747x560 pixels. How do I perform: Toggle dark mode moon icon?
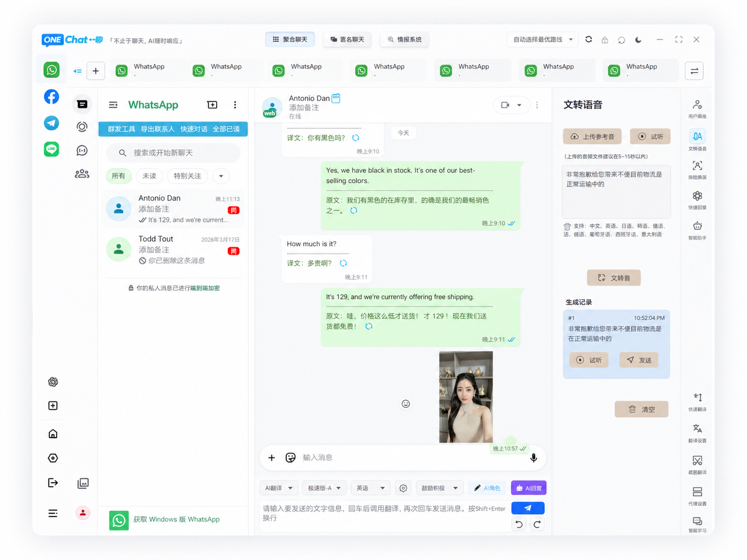click(x=638, y=40)
